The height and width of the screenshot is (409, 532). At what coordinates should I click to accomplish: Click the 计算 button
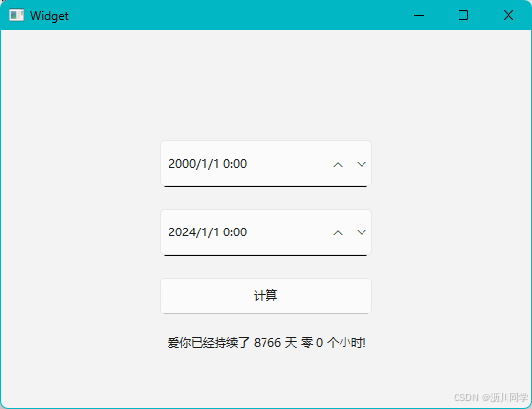pos(266,295)
